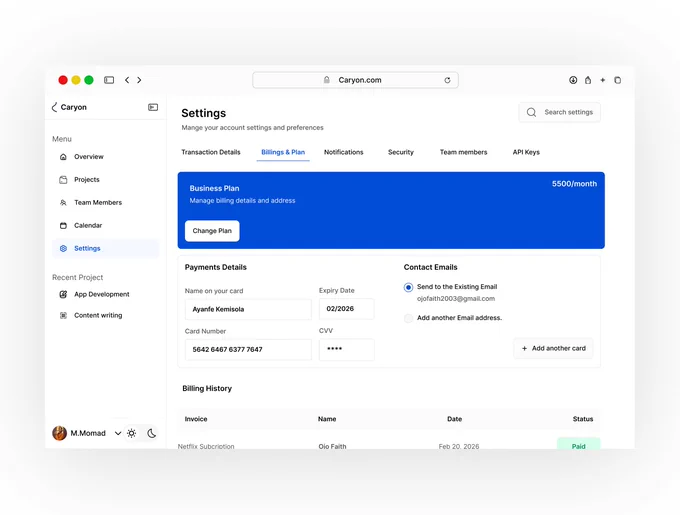Viewport: 680px width, 515px height.
Task: Click the Invoice column header
Action: pyautogui.click(x=196, y=419)
